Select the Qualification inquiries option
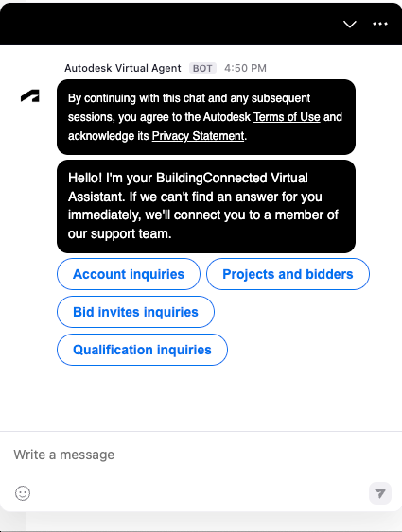This screenshot has height=532, width=402. point(142,350)
